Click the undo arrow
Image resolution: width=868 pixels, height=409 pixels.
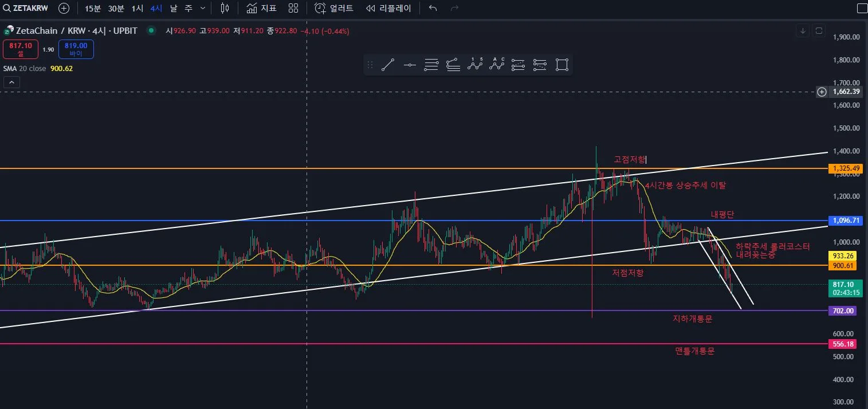433,9
